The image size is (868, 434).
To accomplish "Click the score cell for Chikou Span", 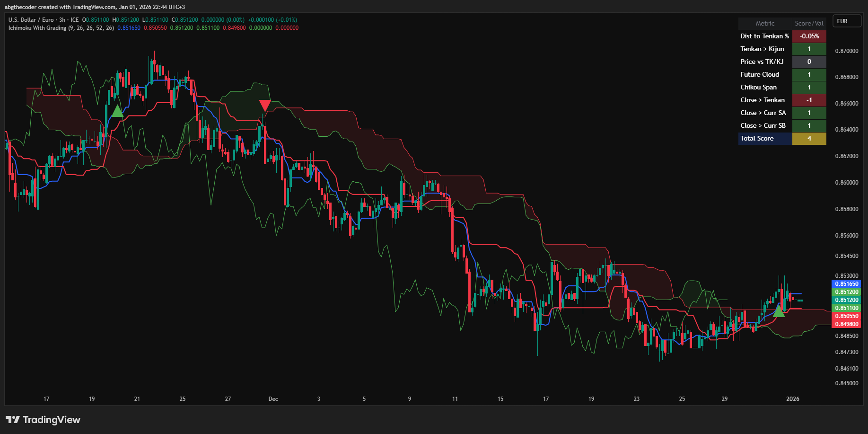I will click(x=809, y=87).
